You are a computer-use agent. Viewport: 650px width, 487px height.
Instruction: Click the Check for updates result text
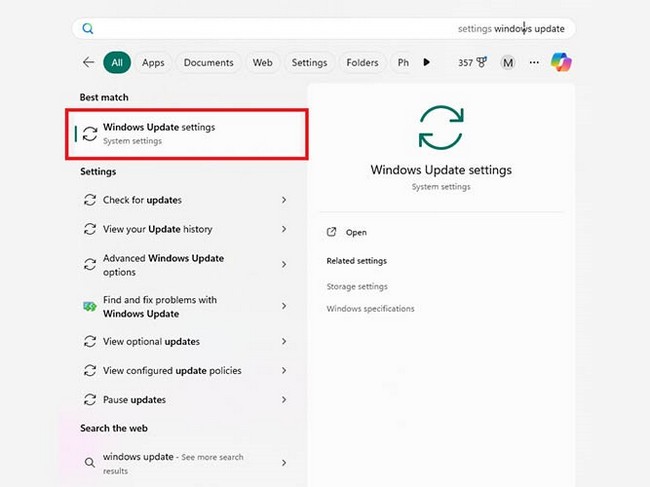coord(142,200)
